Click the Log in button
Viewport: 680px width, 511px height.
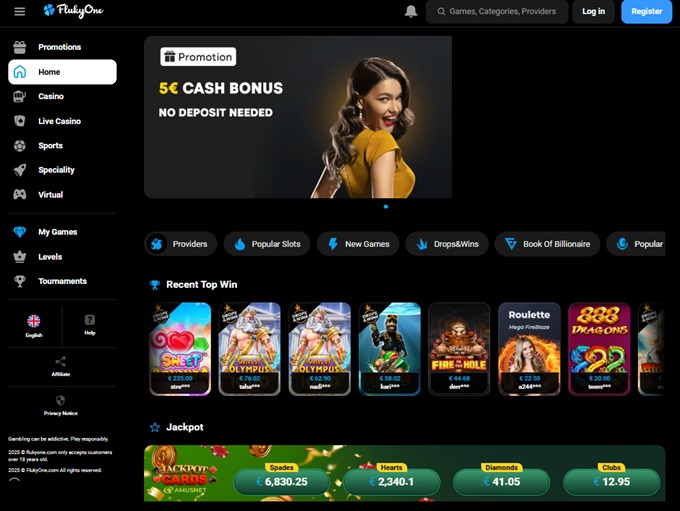pyautogui.click(x=593, y=11)
